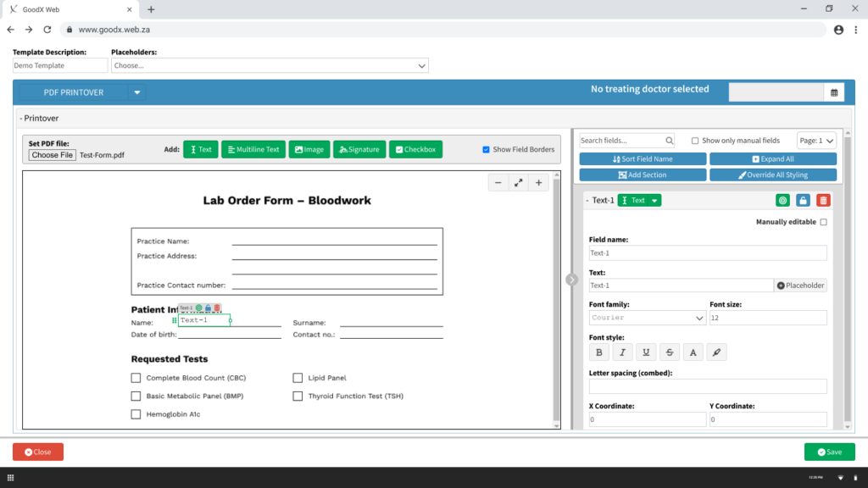The image size is (868, 488).
Task: Open the Placeholders Choose dropdown
Action: [x=270, y=65]
